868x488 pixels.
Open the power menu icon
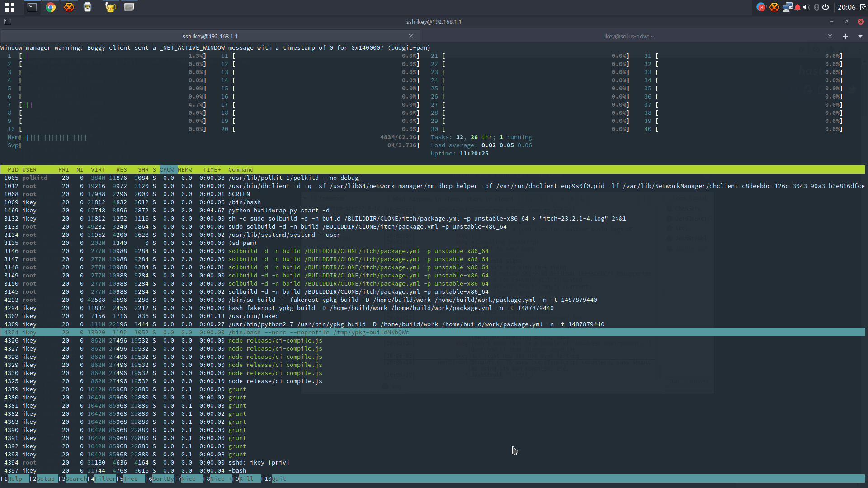tap(826, 7)
